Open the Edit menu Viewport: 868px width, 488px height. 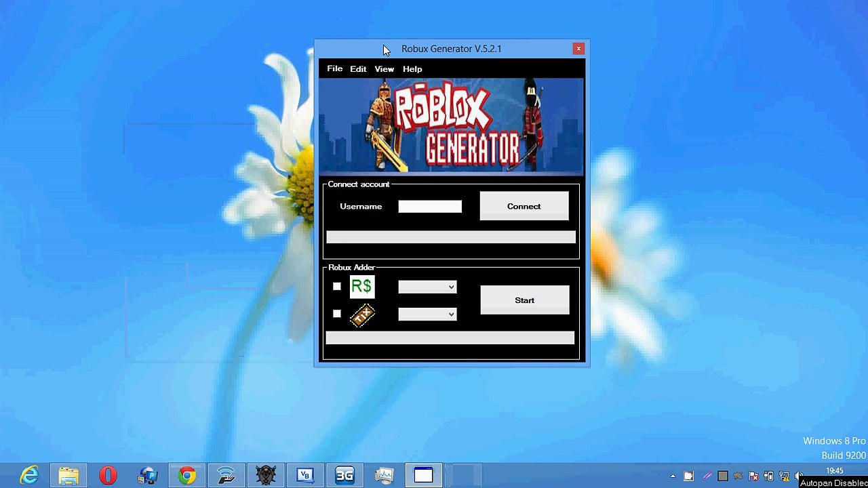(x=358, y=68)
